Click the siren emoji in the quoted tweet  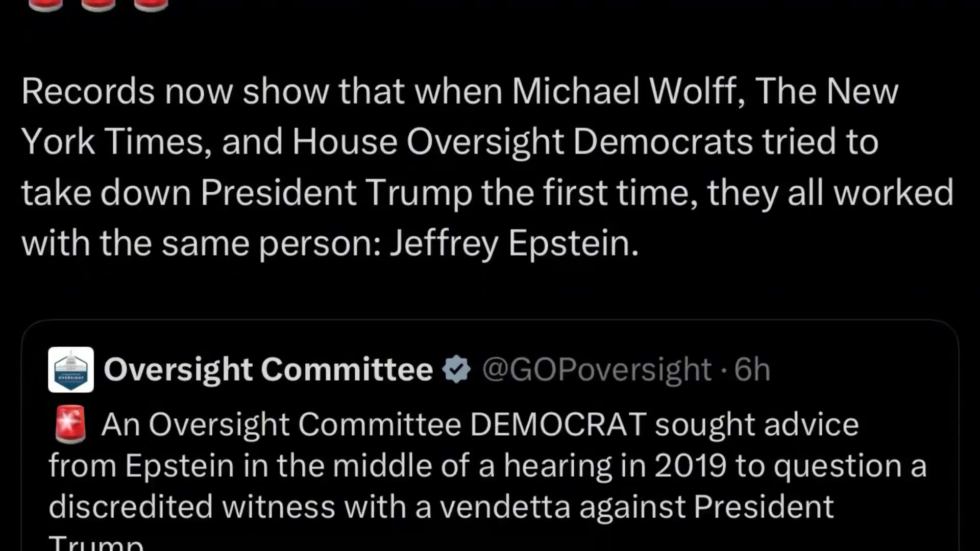[x=70, y=424]
